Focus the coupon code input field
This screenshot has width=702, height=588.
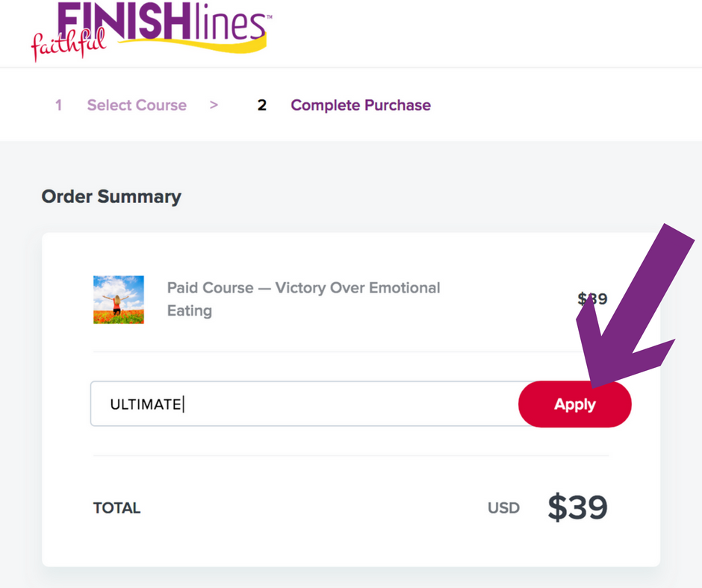pos(305,404)
